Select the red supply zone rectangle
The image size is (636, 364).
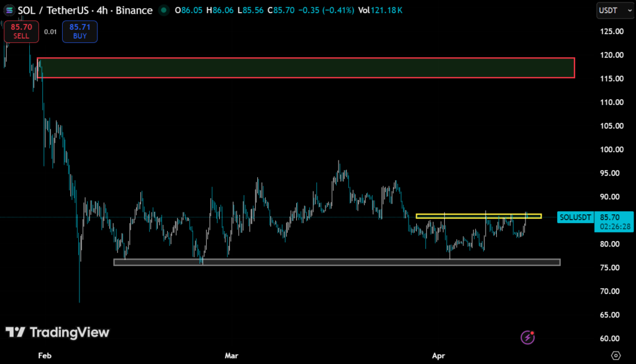pos(306,68)
